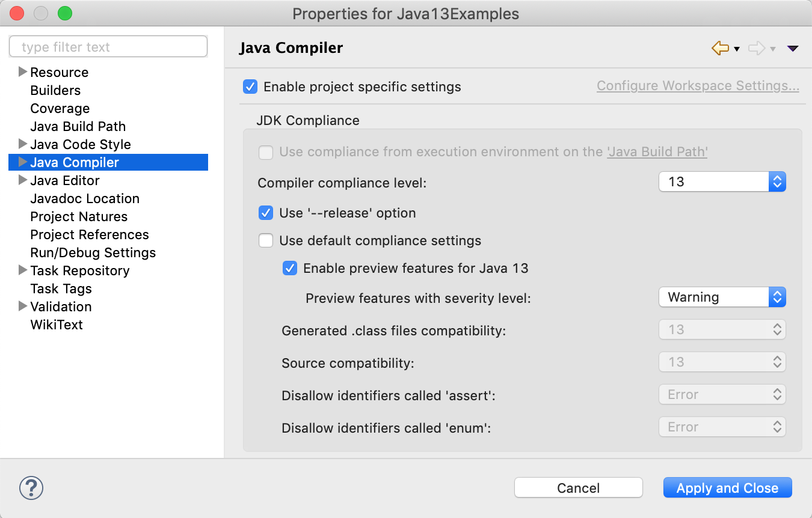The image size is (812, 518).
Task: Open the 'Java Build Path' link
Action: 657,152
